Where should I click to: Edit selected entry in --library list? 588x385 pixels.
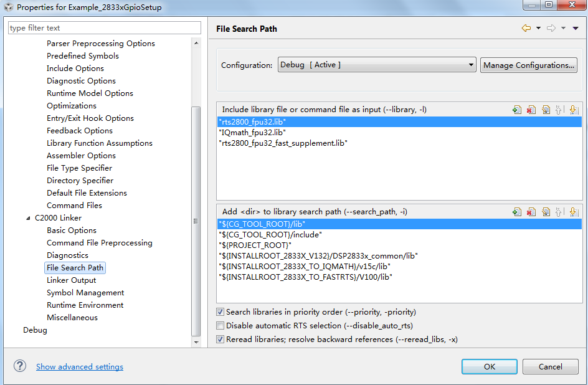pos(546,110)
